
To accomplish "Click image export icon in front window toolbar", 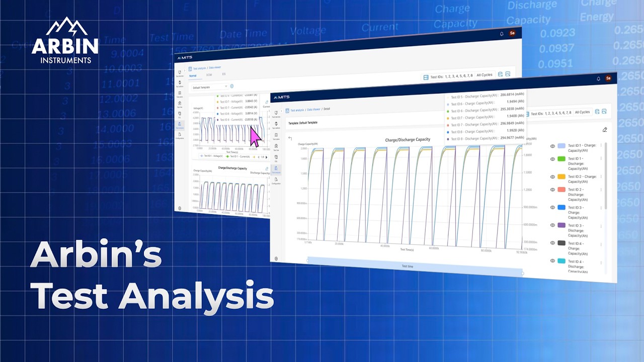I will click(604, 112).
